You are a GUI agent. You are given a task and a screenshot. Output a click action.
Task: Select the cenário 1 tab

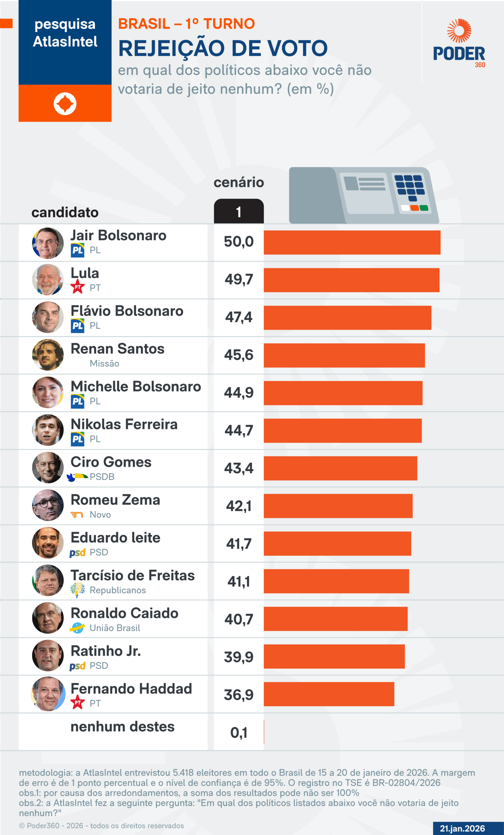[x=238, y=211]
